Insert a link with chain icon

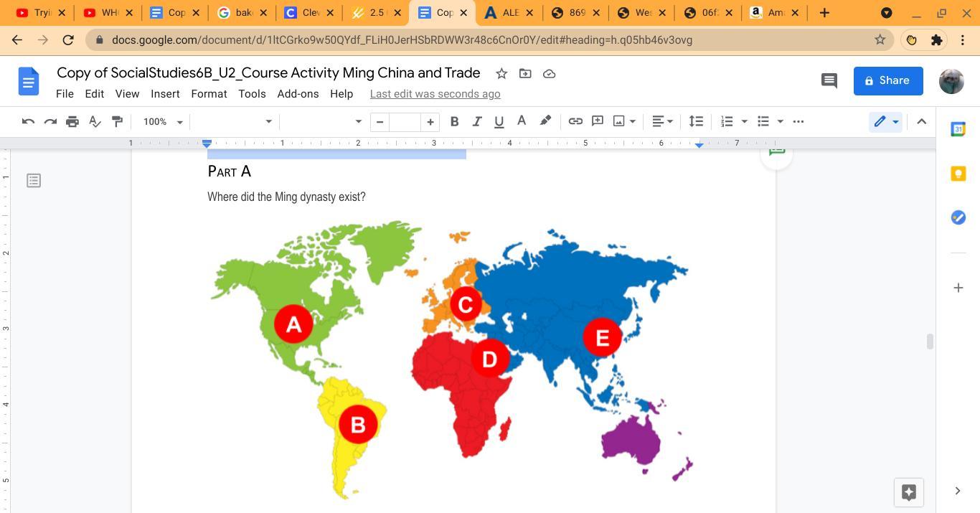coord(575,121)
